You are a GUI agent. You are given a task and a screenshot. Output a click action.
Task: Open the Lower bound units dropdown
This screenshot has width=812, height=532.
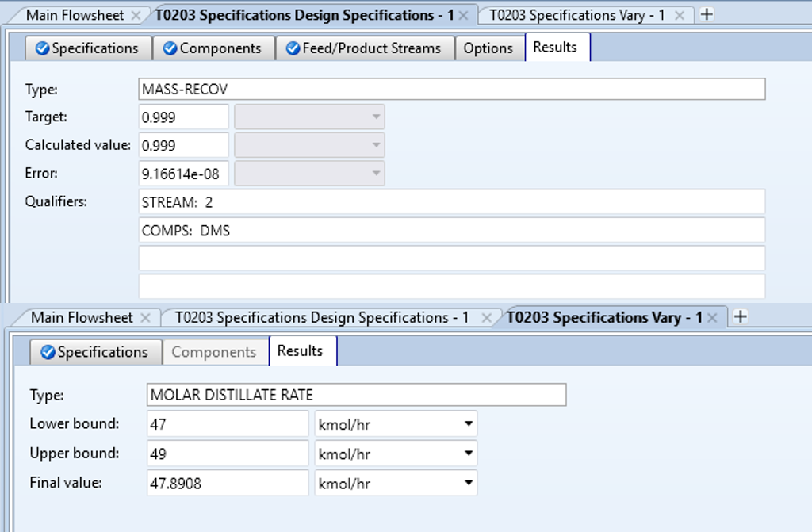click(x=468, y=424)
